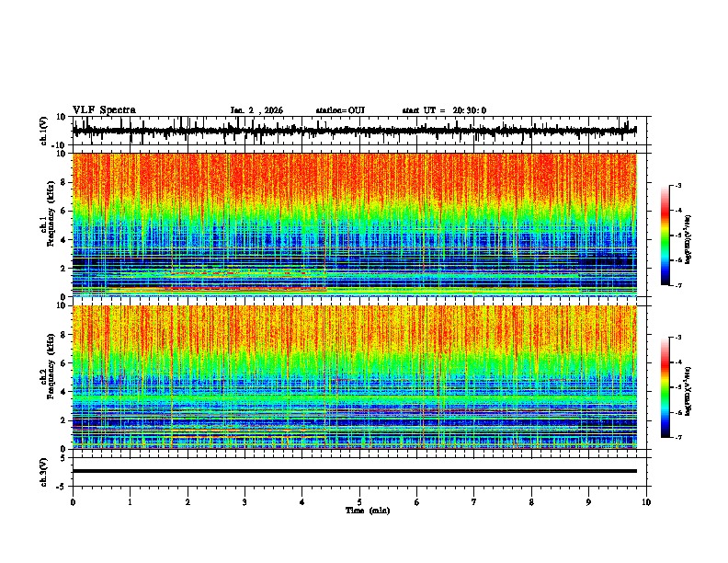Click the ch.1 colorbar log(PSD) label
This screenshot has height=563, width=728.
point(688,240)
